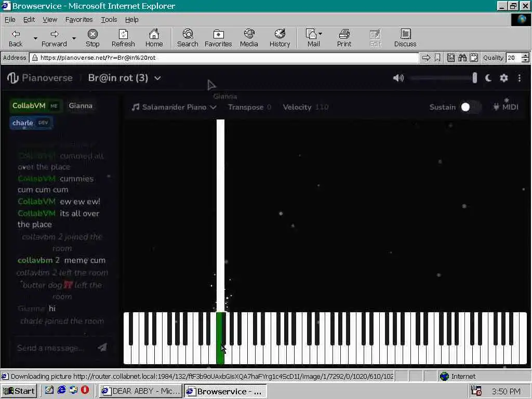Image resolution: width=532 pixels, height=399 pixels.
Task: Open the Help menu
Action: [131, 20]
